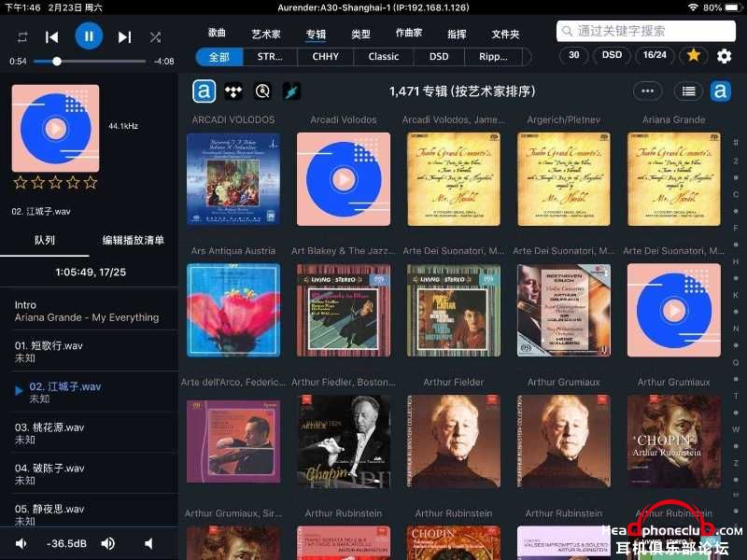Image resolution: width=747 pixels, height=560 pixels.
Task: Play 04. 破陈子.wav in queue
Action: tap(90, 474)
